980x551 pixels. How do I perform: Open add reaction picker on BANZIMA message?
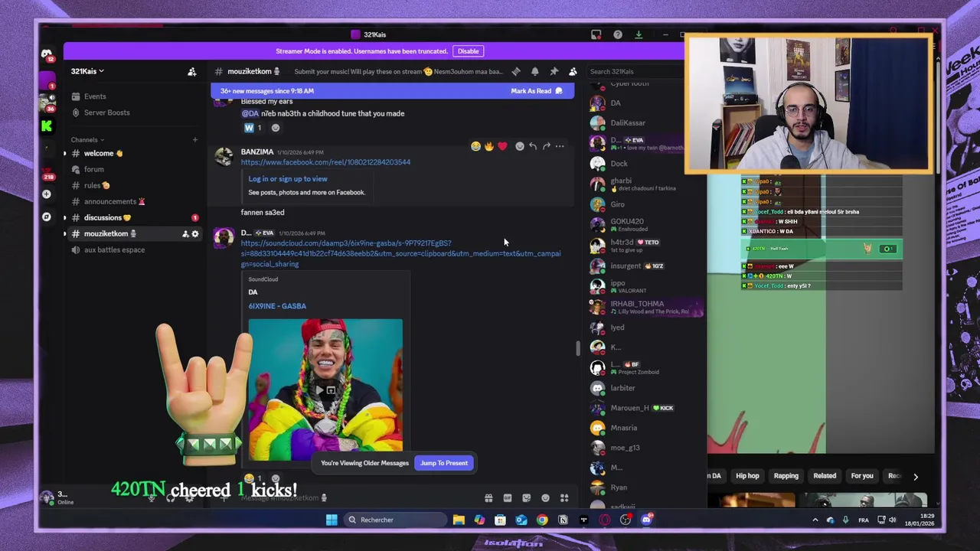click(520, 146)
